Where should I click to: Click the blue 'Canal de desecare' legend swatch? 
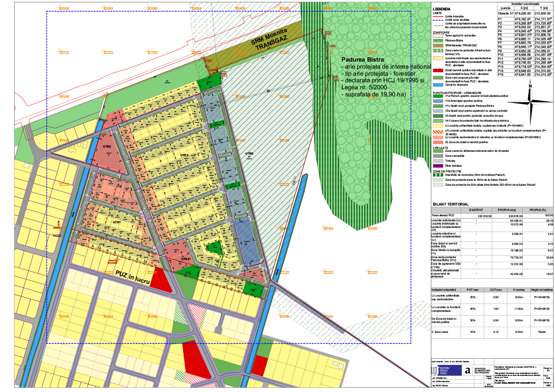point(438,85)
